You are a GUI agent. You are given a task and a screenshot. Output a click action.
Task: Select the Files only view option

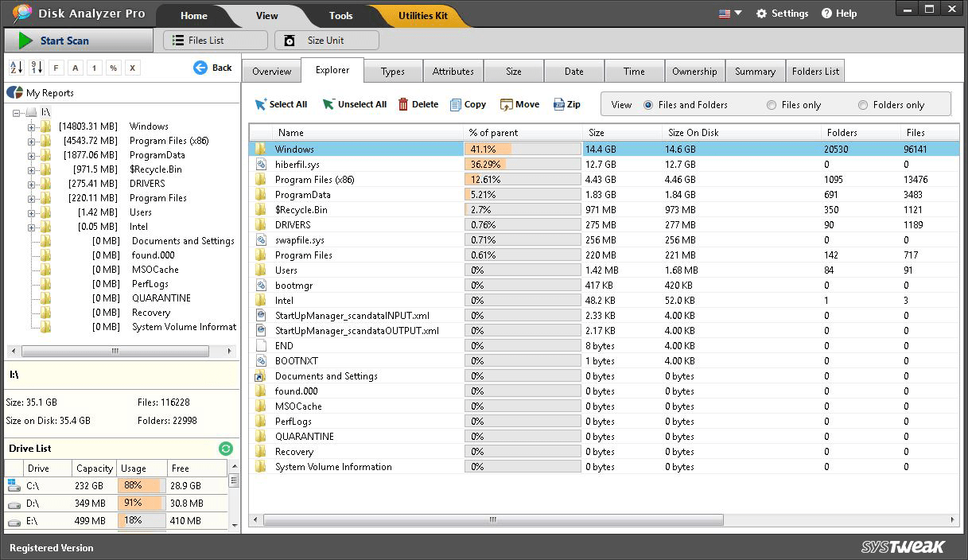(x=772, y=105)
